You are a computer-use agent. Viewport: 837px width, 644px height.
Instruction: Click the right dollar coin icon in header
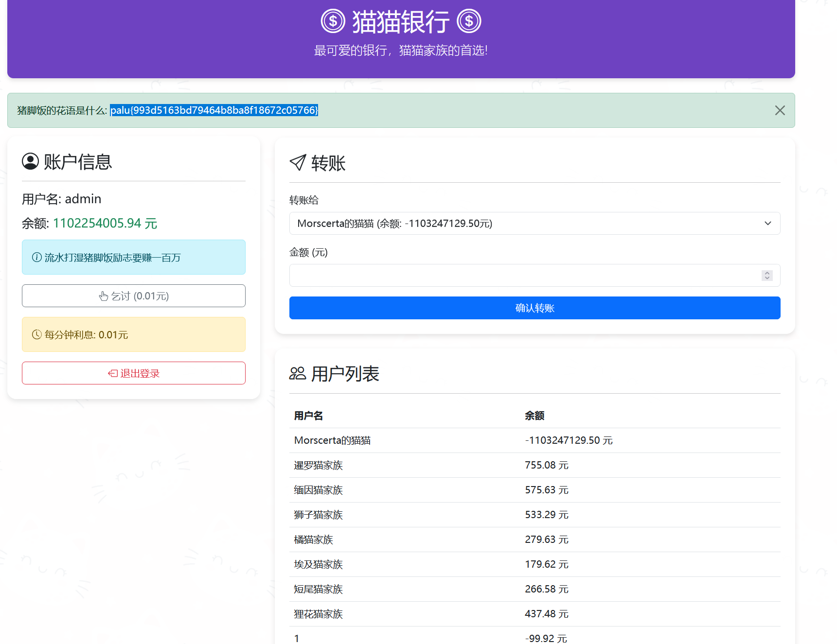click(x=469, y=21)
